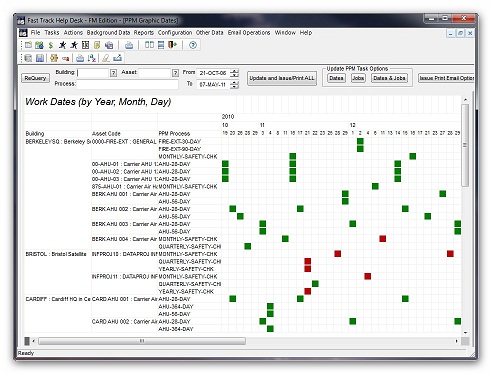Open the Building lookup question mark button
The height and width of the screenshot is (374, 492).
click(113, 73)
